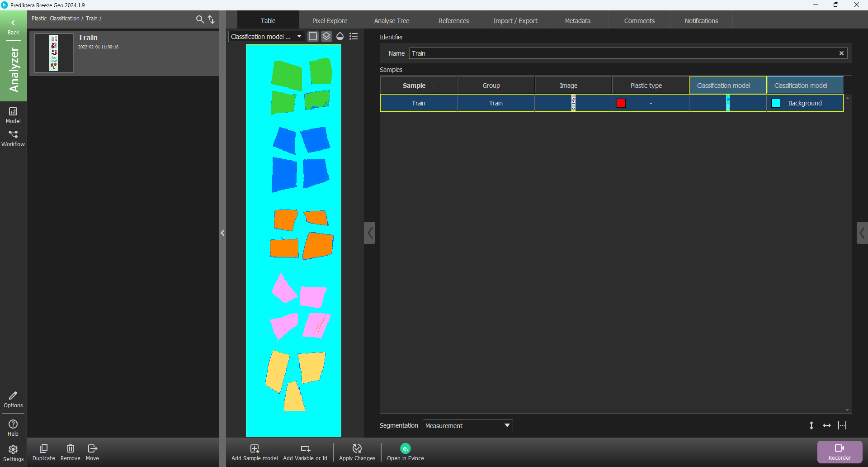The image size is (868, 467).
Task: Toggle fit horizontal width arrow
Action: [826, 425]
